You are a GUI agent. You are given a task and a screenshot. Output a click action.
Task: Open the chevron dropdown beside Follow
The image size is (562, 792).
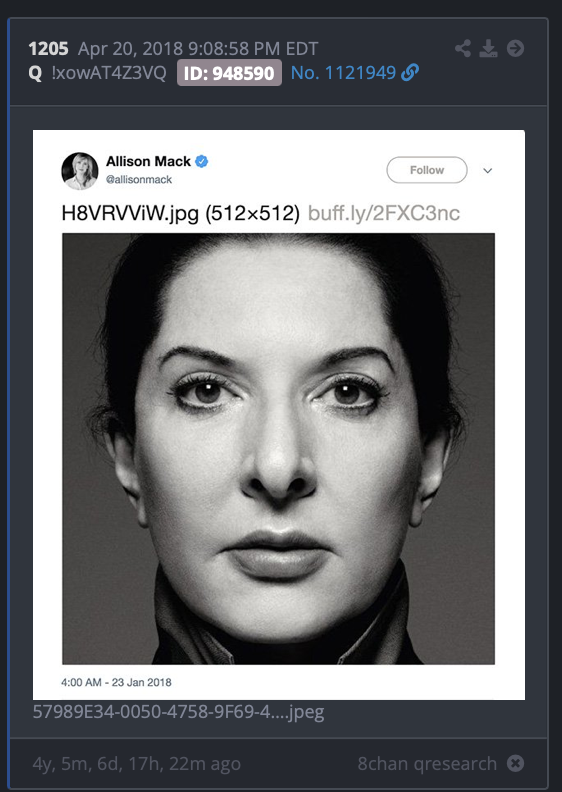[x=487, y=171]
